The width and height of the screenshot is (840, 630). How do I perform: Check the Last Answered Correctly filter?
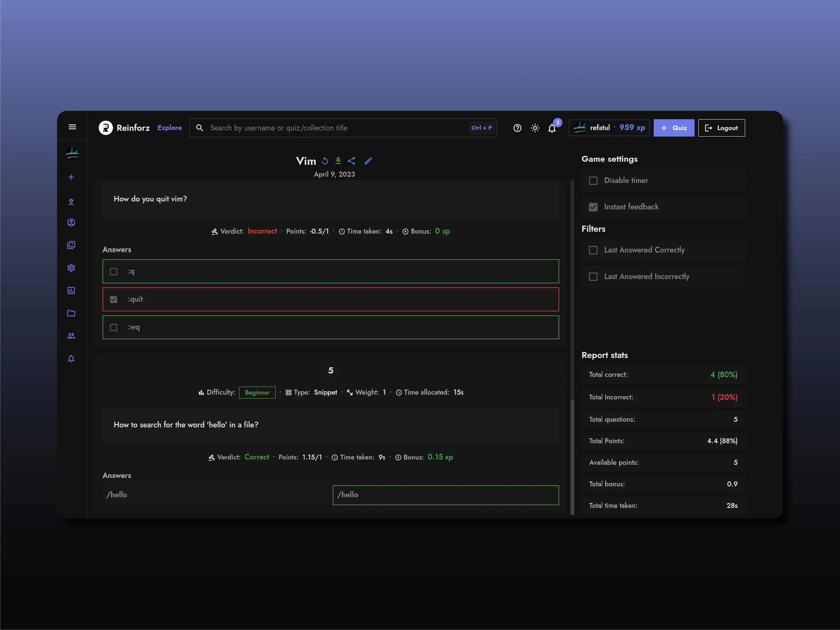point(593,250)
